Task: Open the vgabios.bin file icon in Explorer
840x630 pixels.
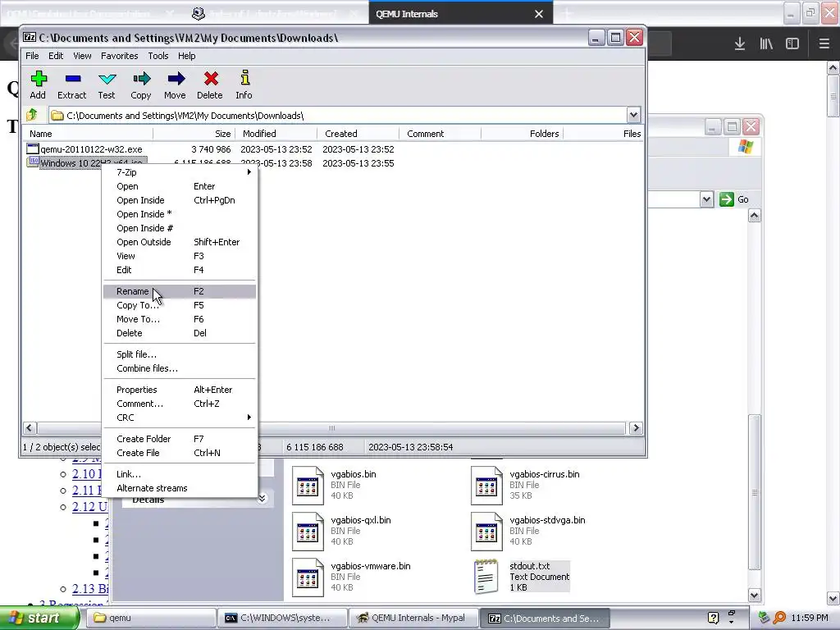Action: click(308, 486)
